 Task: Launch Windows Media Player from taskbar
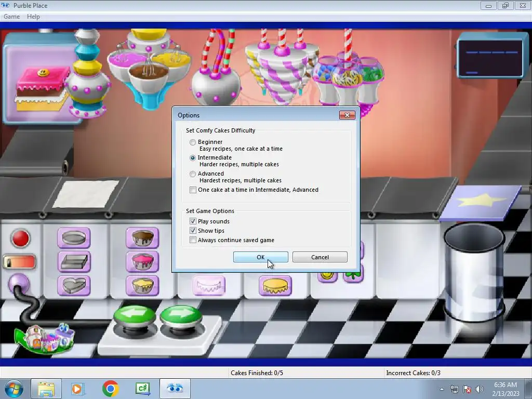tap(77, 389)
